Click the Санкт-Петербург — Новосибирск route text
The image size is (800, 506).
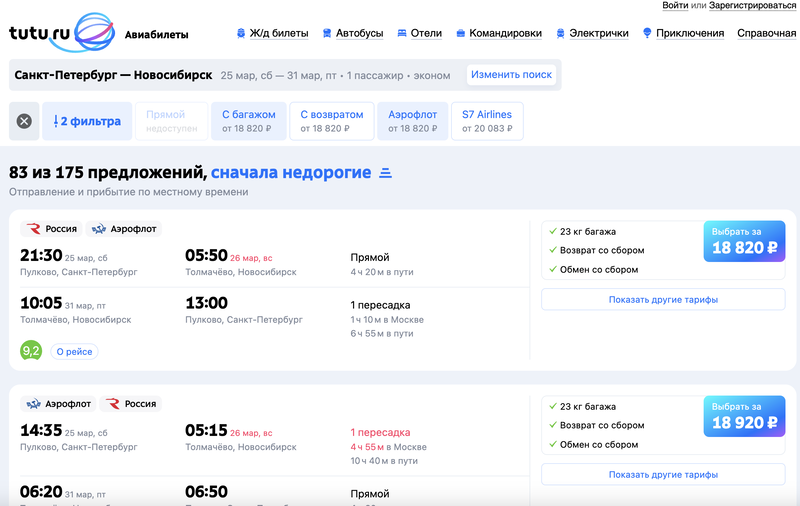[113, 75]
